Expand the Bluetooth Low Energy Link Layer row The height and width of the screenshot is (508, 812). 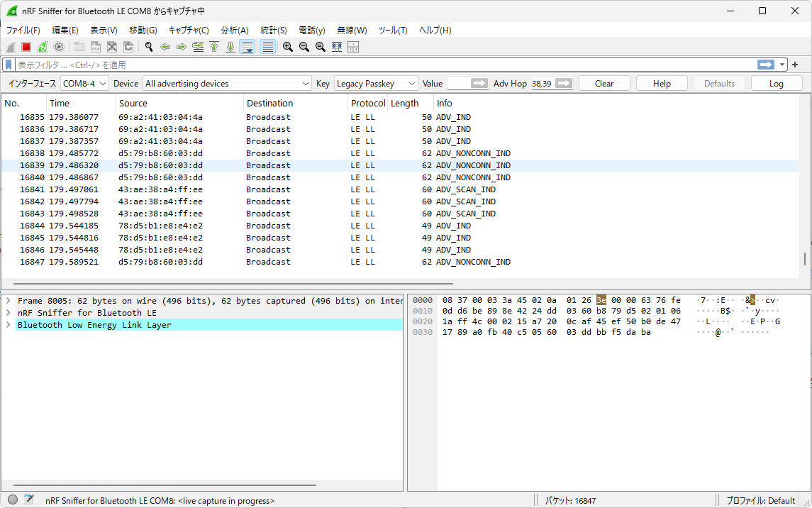coord(9,325)
